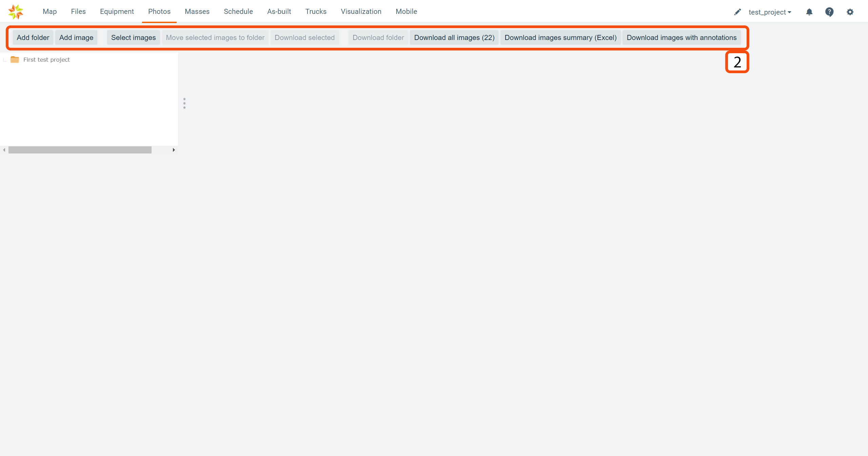This screenshot has height=456, width=868.
Task: Select First test project folder label
Action: 46,60
